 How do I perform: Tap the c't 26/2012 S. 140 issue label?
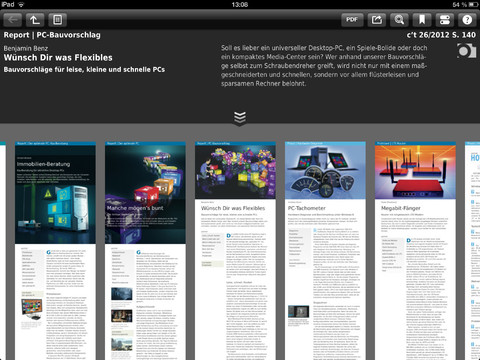[x=441, y=35]
